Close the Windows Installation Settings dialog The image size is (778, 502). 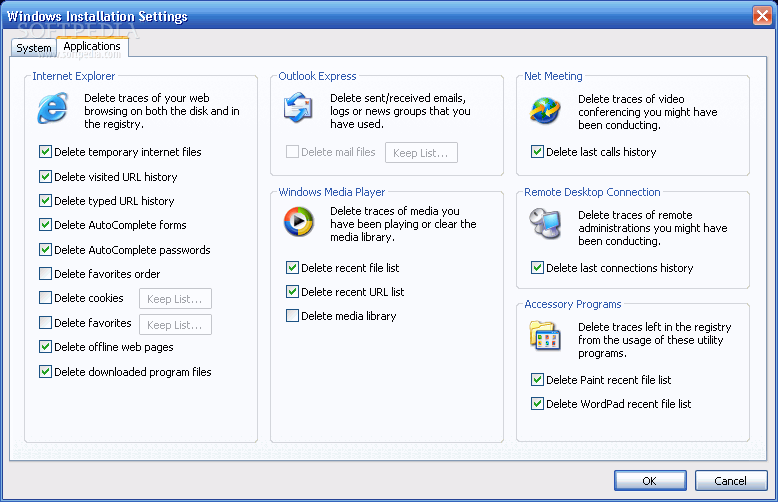[762, 15]
